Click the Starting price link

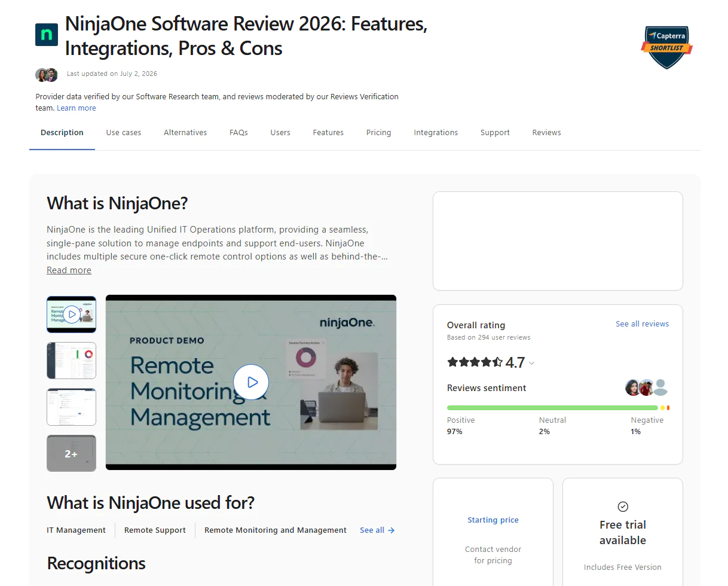(x=493, y=520)
